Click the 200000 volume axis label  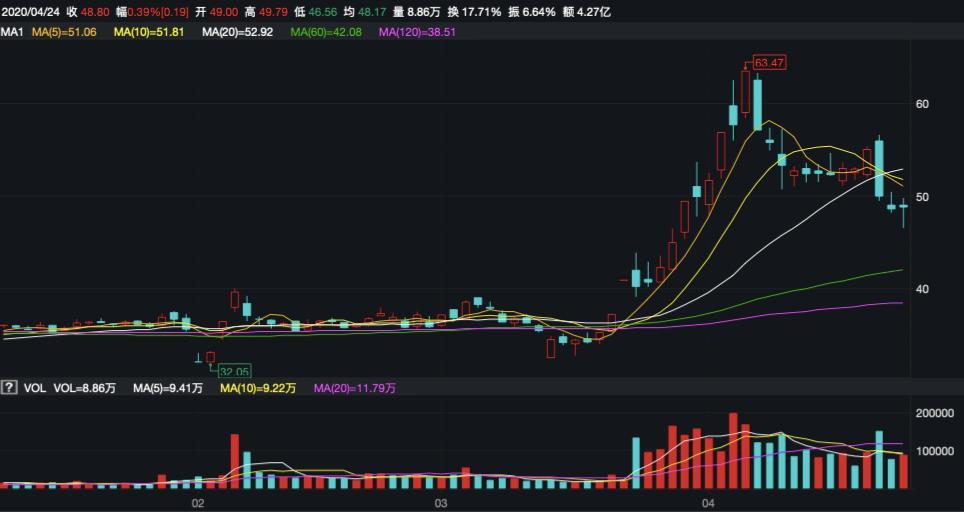pyautogui.click(x=936, y=413)
